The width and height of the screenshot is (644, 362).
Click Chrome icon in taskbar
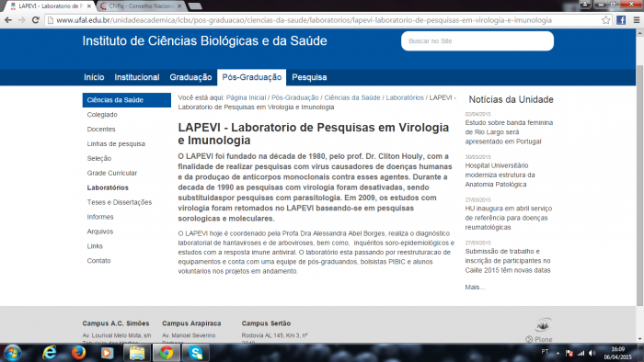click(166, 353)
